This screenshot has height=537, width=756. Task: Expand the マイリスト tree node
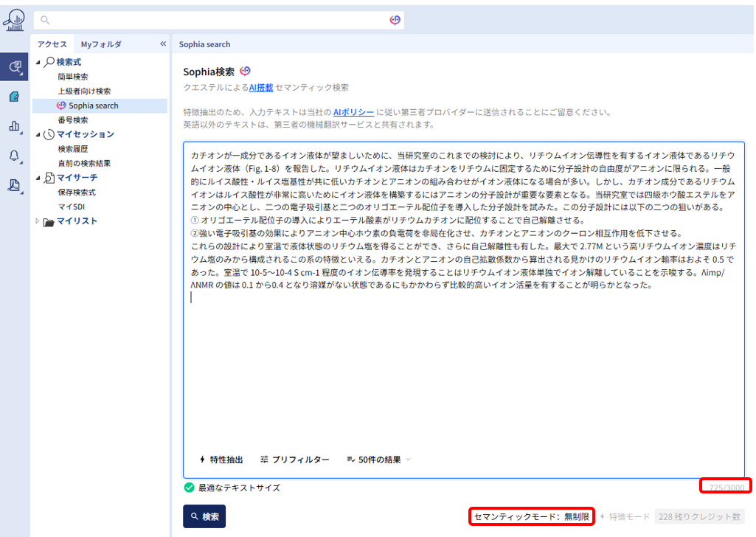coord(38,221)
